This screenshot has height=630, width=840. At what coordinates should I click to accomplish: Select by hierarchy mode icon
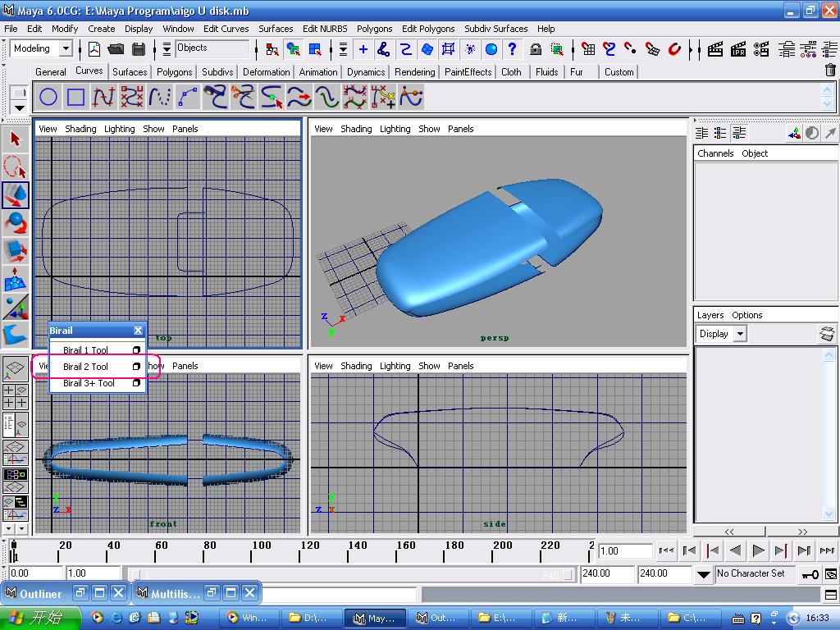[x=272, y=49]
